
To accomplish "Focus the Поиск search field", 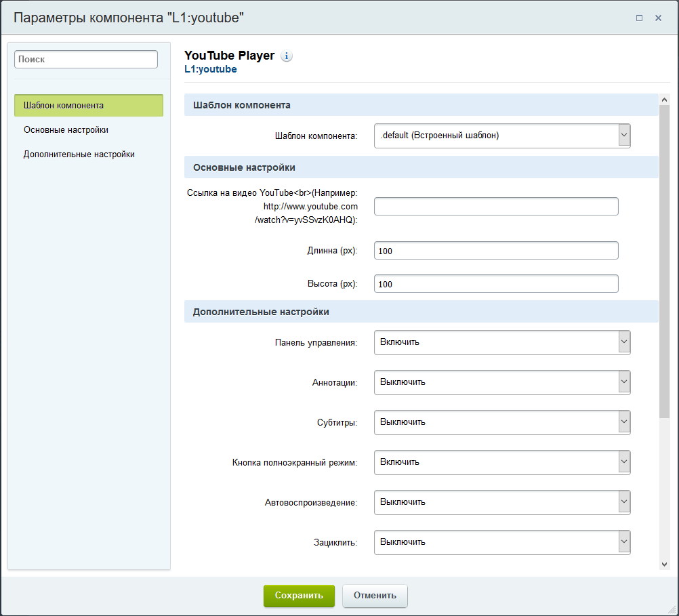I will point(86,60).
